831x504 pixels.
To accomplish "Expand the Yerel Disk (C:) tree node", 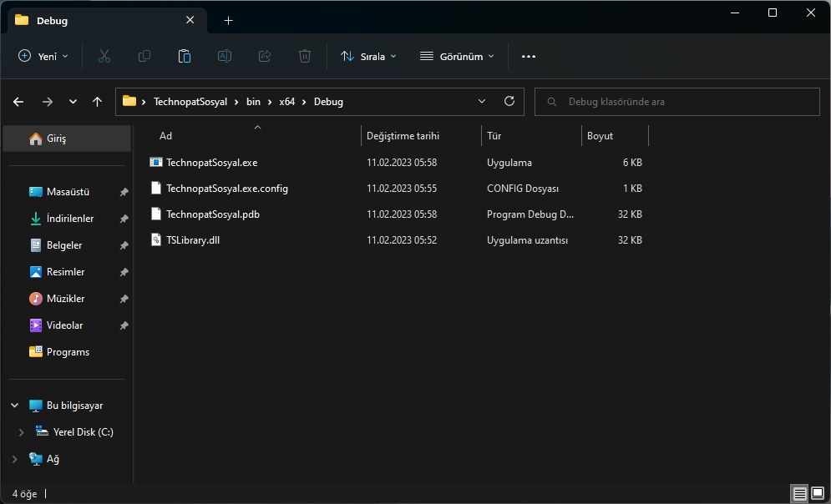I will (x=22, y=432).
